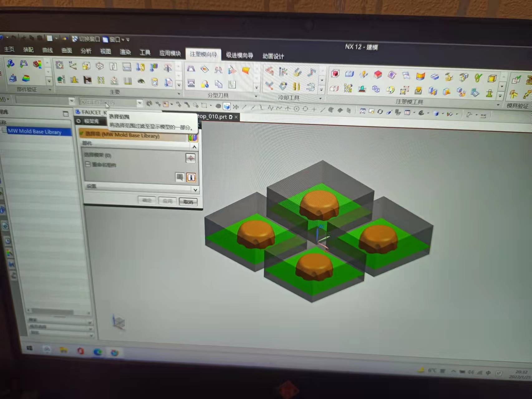Close the top_010.prt document tab
The image size is (532, 399).
(x=236, y=117)
